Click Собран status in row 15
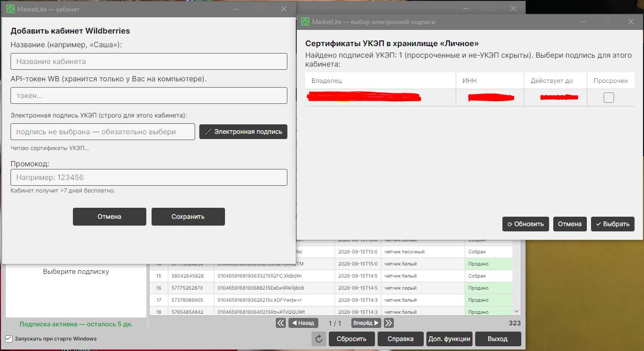This screenshot has height=351, width=644. click(x=488, y=276)
